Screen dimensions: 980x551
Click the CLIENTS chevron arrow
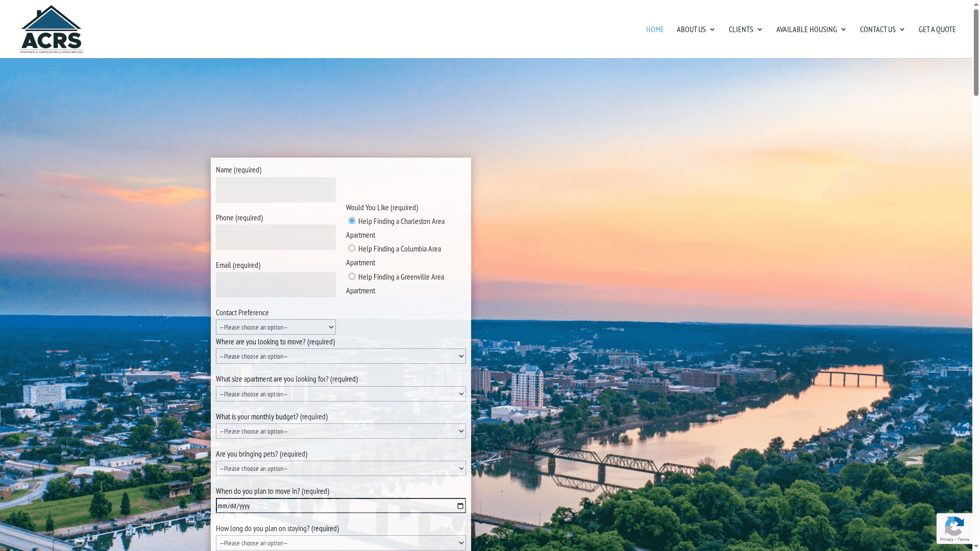point(759,30)
